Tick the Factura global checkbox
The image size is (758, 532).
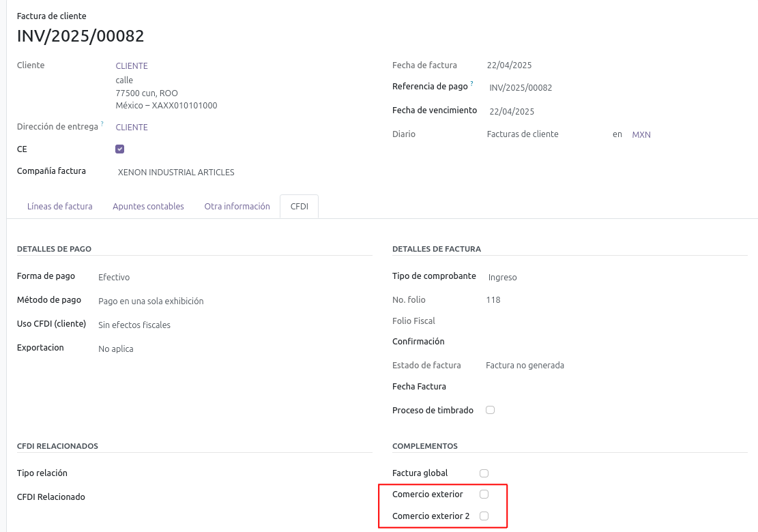click(x=484, y=473)
